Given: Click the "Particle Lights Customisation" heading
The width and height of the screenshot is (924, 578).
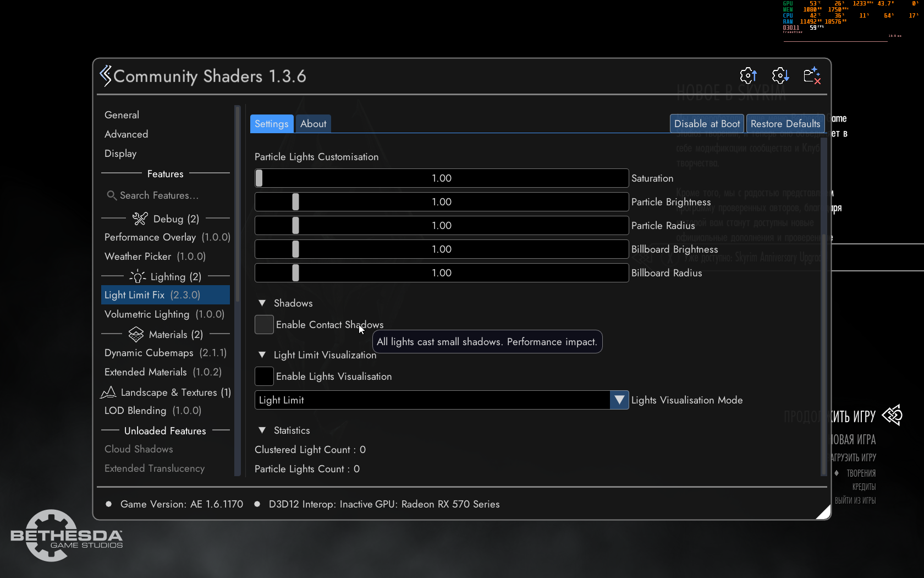Looking at the screenshot, I should click(317, 157).
